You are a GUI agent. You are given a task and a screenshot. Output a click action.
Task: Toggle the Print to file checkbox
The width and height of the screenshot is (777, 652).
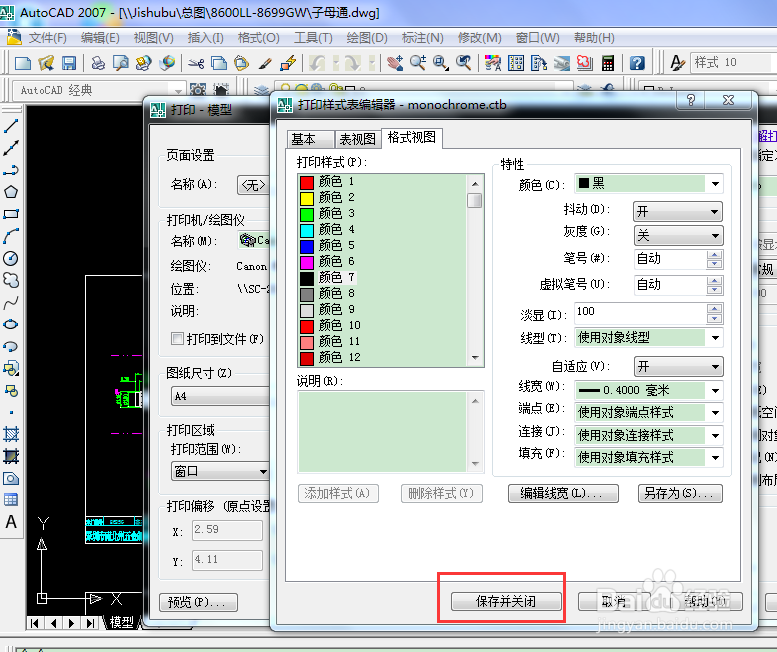[177, 338]
